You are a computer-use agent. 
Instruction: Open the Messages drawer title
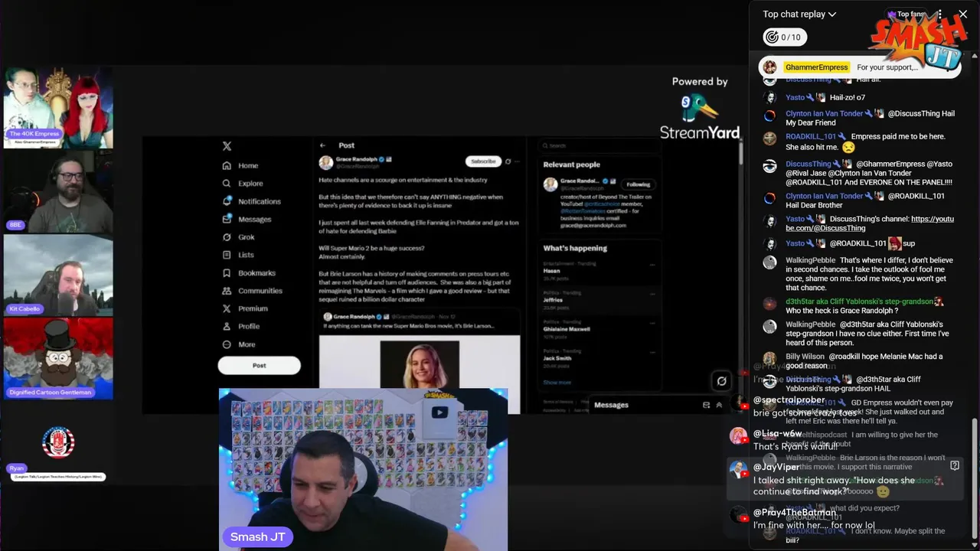(611, 405)
